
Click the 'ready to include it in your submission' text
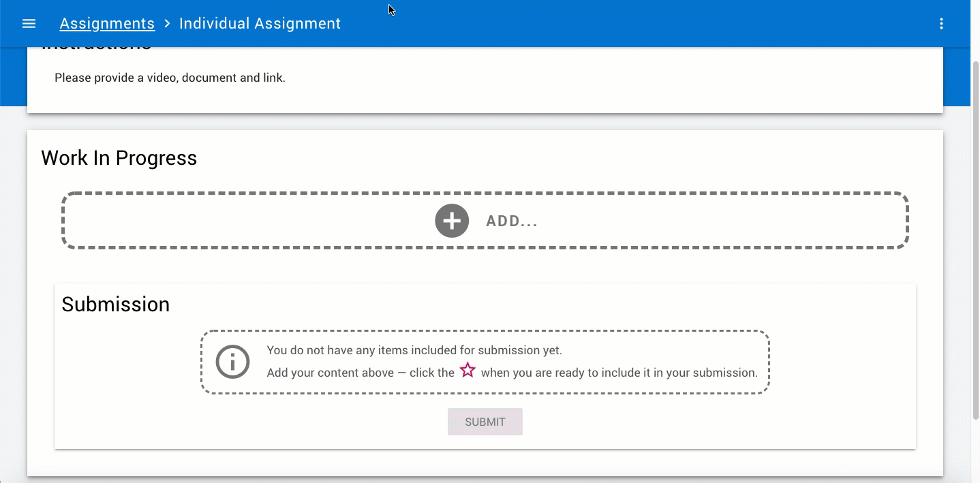tap(619, 373)
